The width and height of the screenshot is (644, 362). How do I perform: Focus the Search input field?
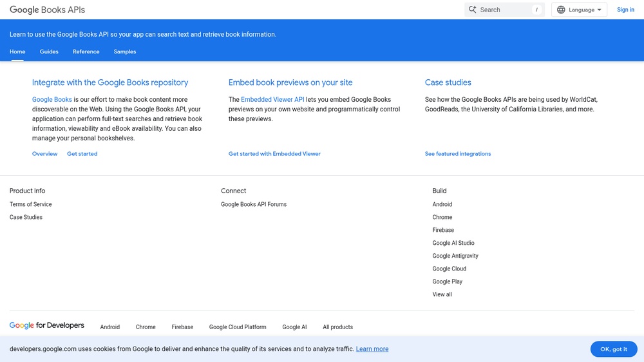[504, 10]
